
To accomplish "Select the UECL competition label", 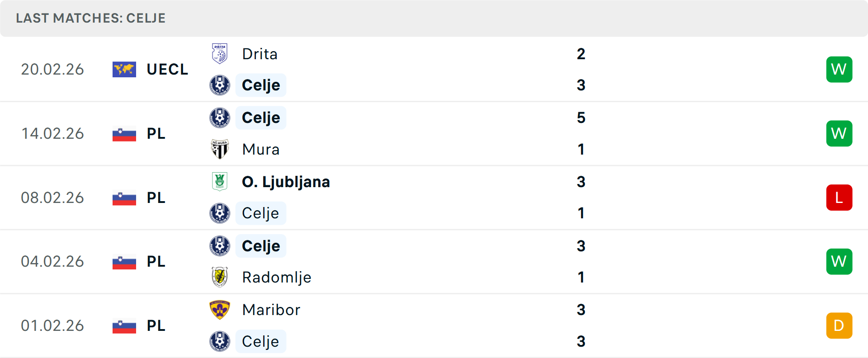I will (x=167, y=69).
